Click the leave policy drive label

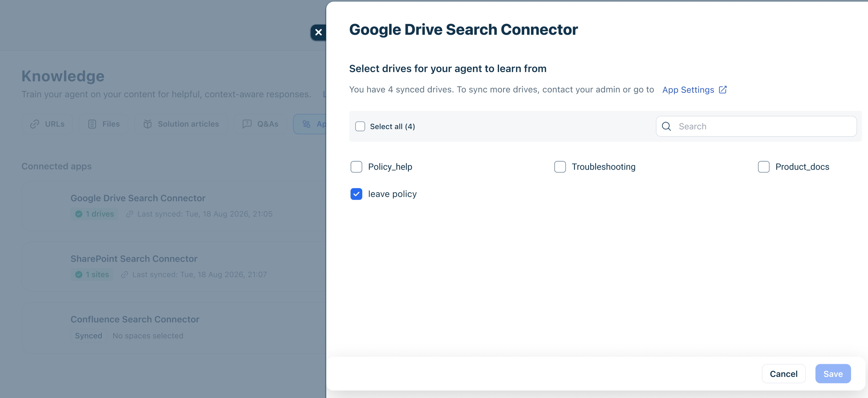[393, 194]
